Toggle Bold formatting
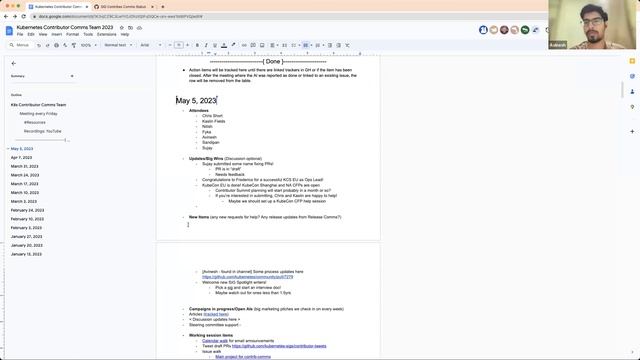640x360 pixels. pyautogui.click(x=197, y=45)
